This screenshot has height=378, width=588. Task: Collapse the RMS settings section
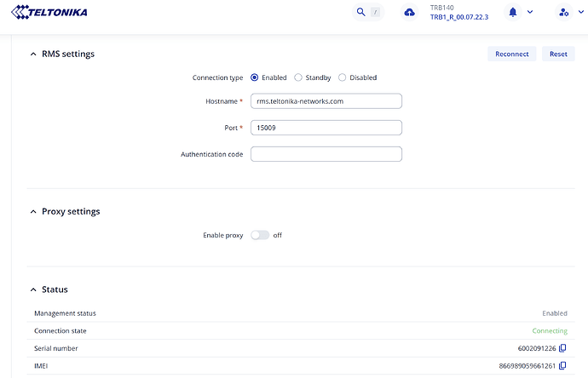(33, 54)
